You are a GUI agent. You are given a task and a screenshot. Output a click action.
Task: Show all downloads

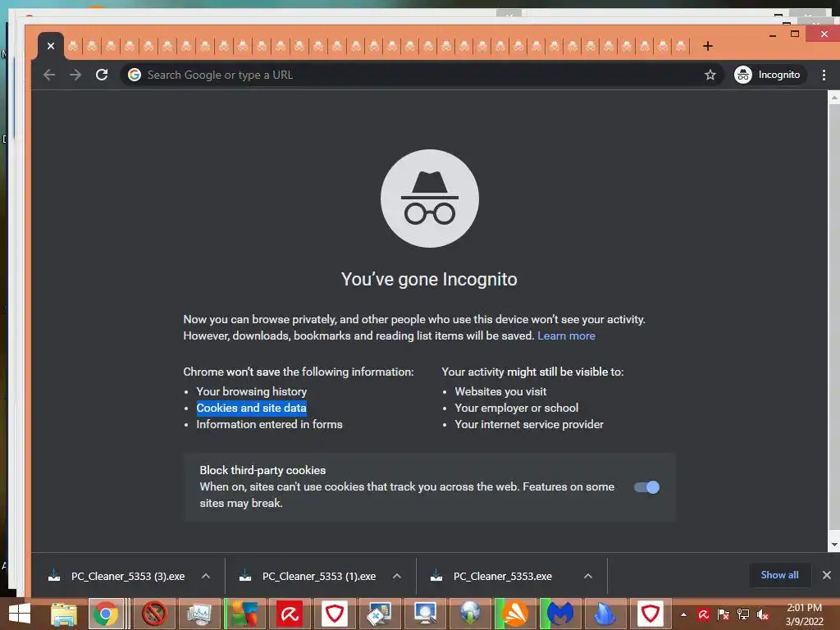[779, 575]
